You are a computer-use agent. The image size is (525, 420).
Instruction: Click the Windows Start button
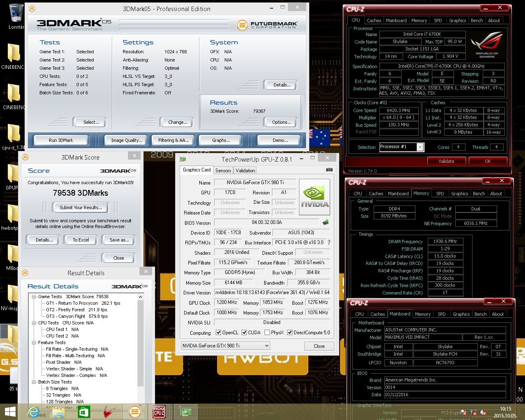(x=10, y=412)
